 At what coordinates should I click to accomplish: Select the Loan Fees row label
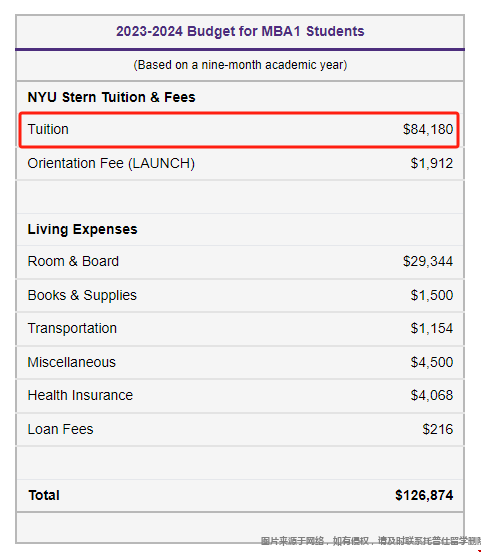pos(61,429)
